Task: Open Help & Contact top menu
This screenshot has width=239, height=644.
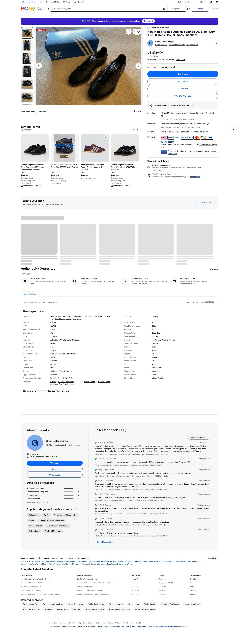Action: coord(78,2)
